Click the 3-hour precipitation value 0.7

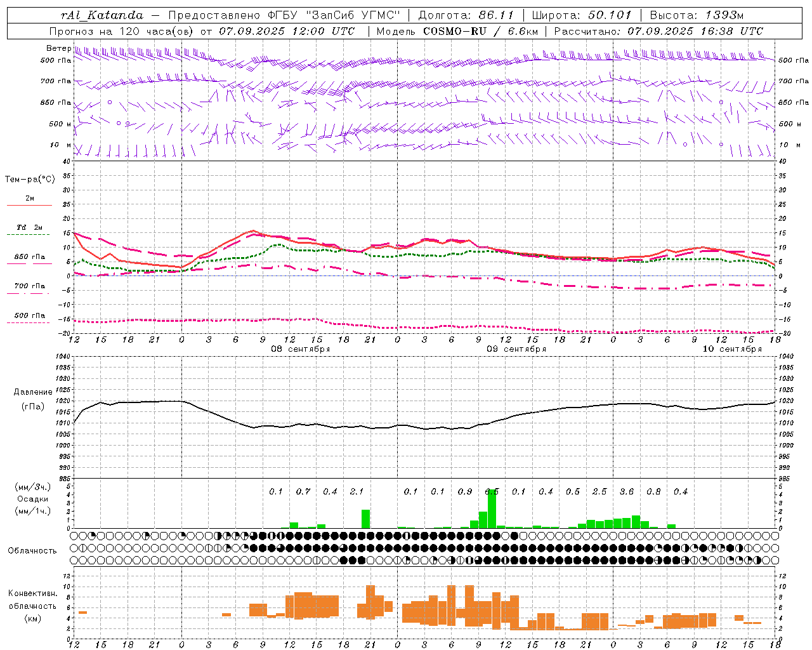click(x=303, y=492)
